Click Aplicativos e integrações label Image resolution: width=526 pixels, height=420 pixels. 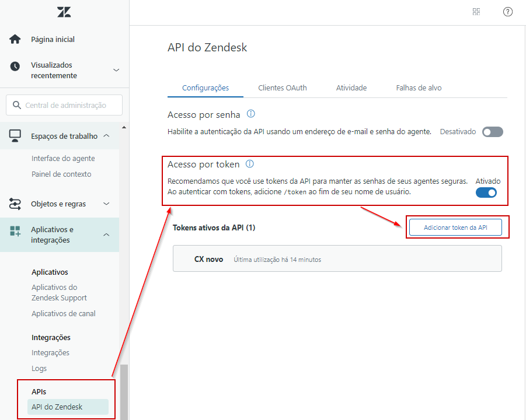52,235
